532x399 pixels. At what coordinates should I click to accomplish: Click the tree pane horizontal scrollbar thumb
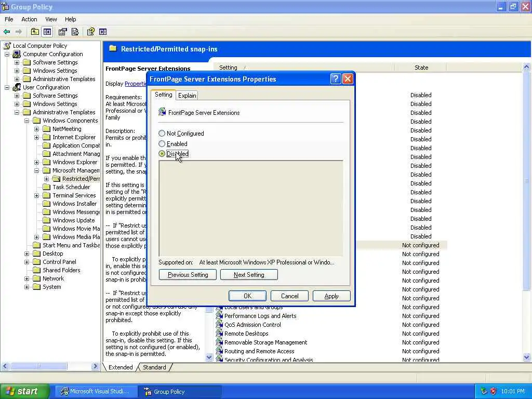(38, 366)
